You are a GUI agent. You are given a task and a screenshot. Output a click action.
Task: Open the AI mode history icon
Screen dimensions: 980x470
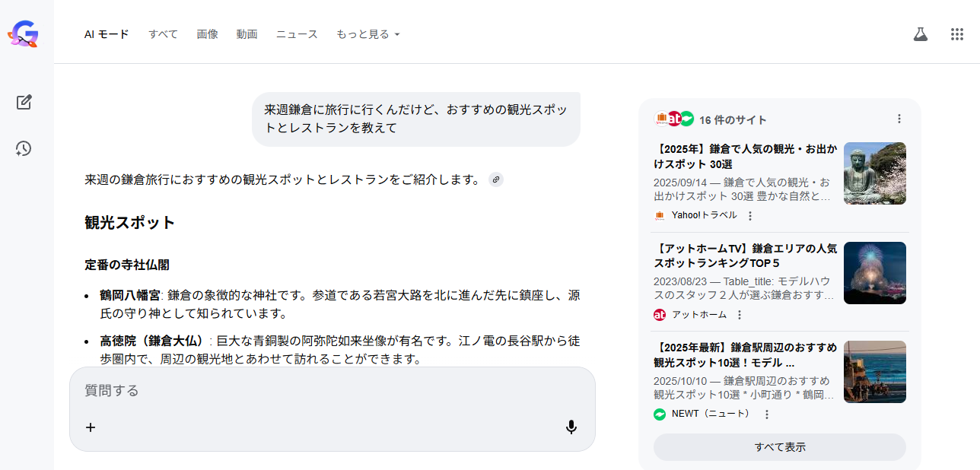(24, 148)
